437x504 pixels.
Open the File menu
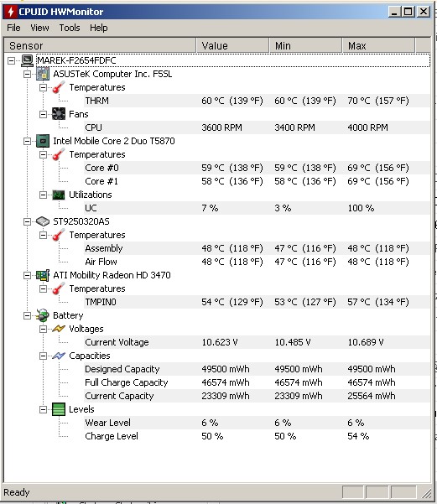coord(13,28)
